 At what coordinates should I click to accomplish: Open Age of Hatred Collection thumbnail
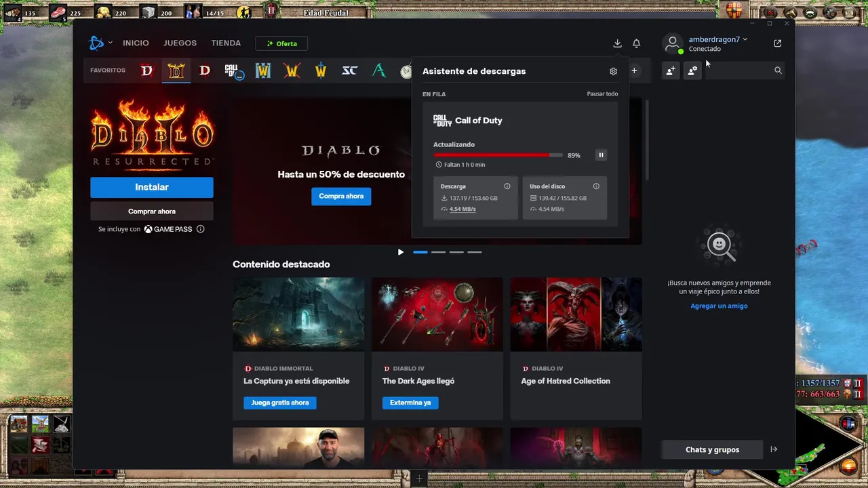(x=576, y=314)
